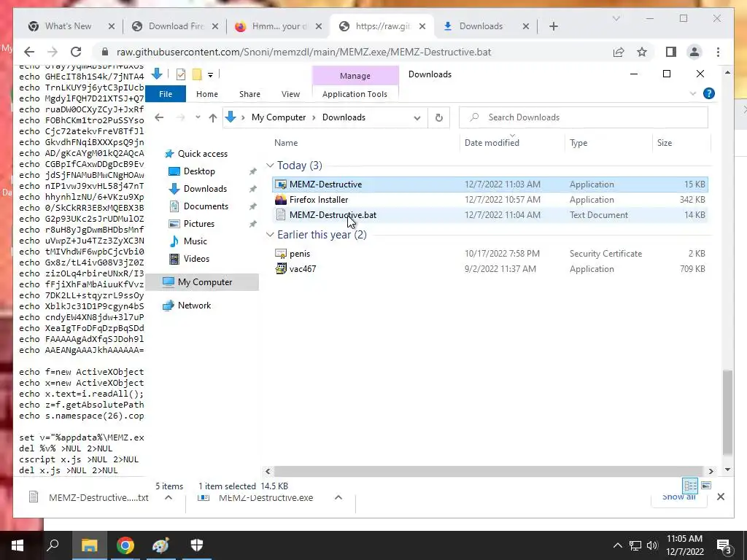Image resolution: width=747 pixels, height=560 pixels.
Task: Go back in Chrome browser history
Action: [x=29, y=52]
